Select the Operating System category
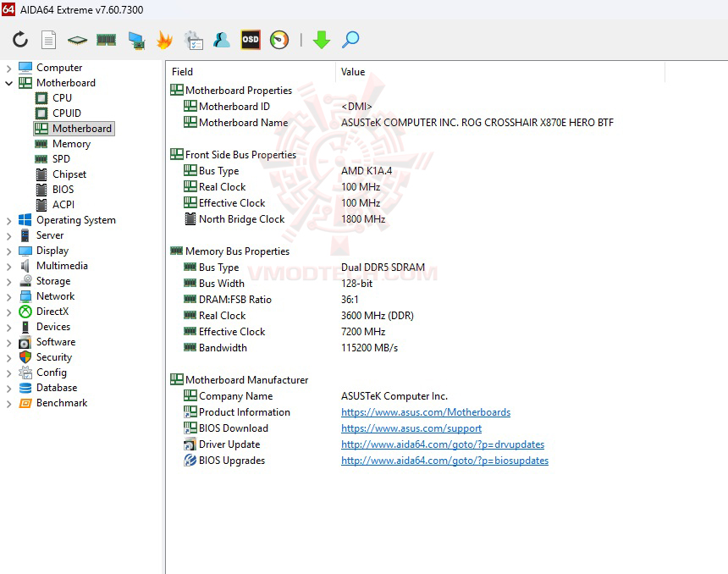 tap(76, 220)
